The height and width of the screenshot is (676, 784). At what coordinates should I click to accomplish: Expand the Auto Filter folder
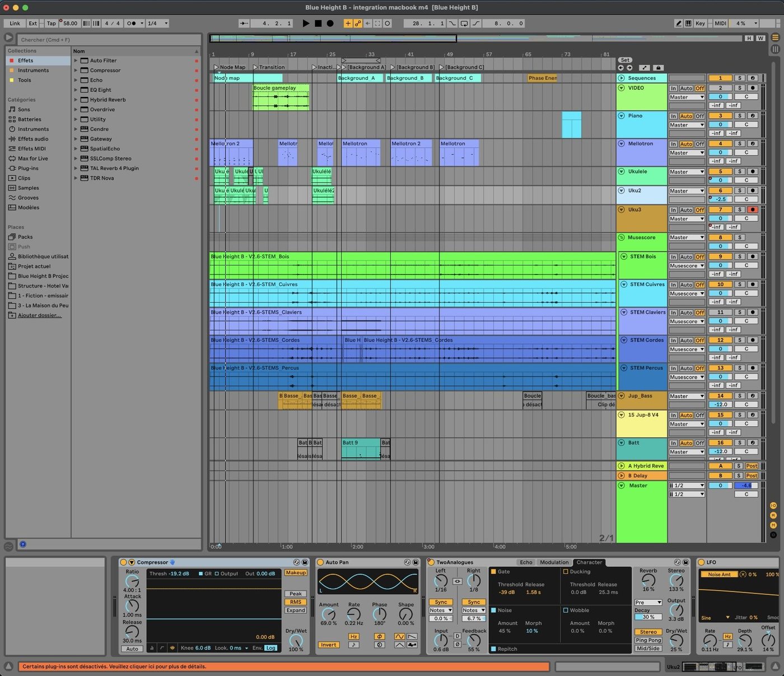(76, 60)
